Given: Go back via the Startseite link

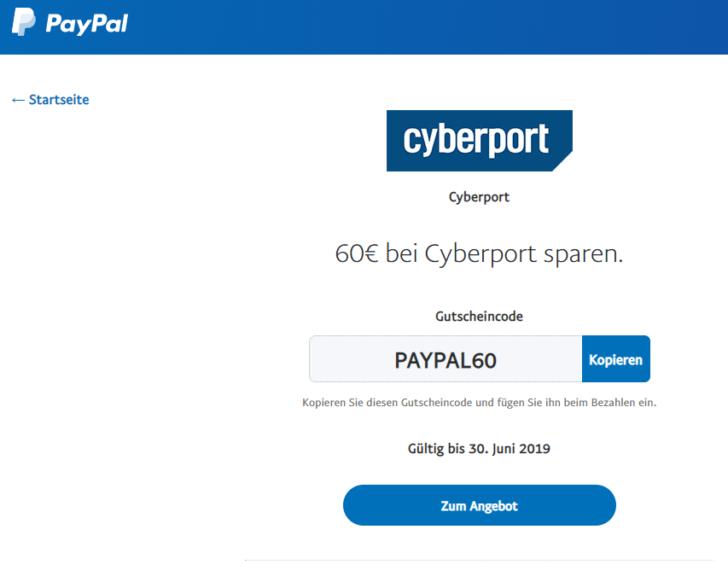Looking at the screenshot, I should [x=59, y=100].
